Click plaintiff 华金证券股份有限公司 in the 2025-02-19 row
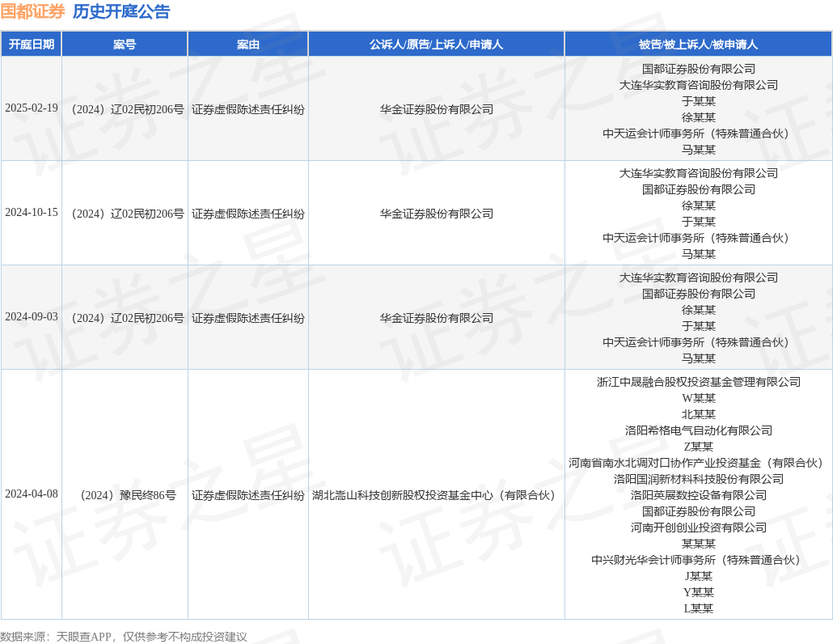Image resolution: width=833 pixels, height=644 pixels. click(x=436, y=109)
